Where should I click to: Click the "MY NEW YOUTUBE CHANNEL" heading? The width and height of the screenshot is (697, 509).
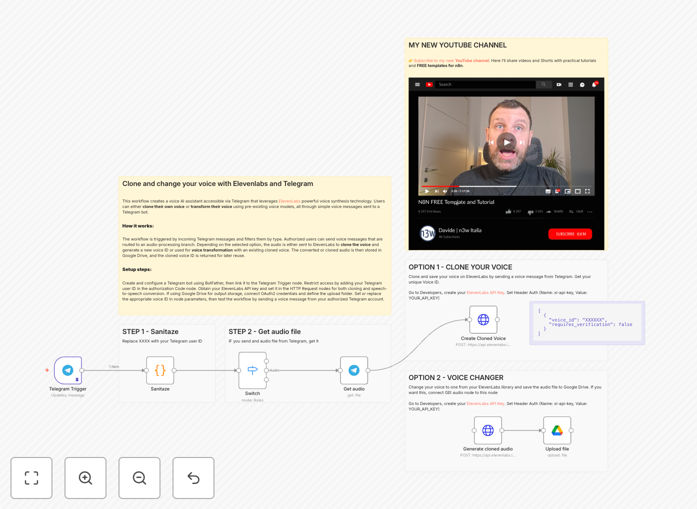click(457, 45)
